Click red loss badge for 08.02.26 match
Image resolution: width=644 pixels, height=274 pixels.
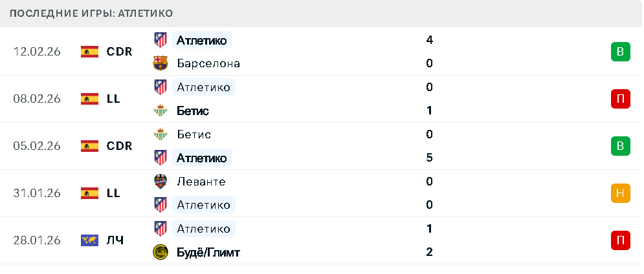(620, 99)
